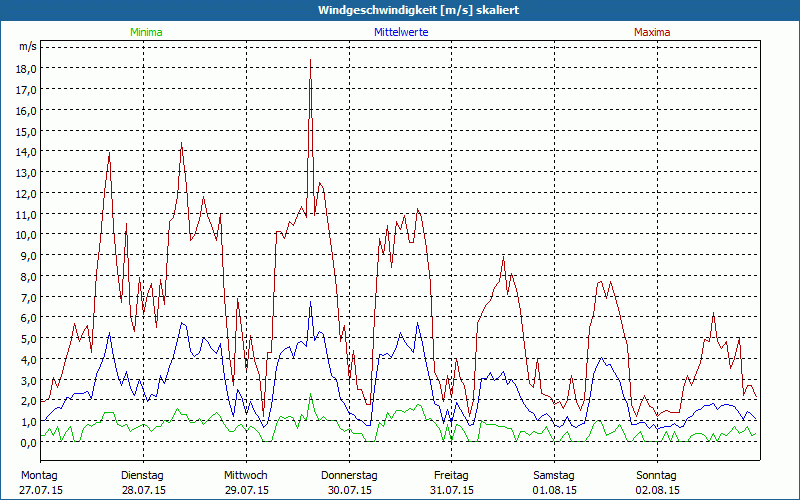Click the 16,0 y-axis value

pos(27,110)
